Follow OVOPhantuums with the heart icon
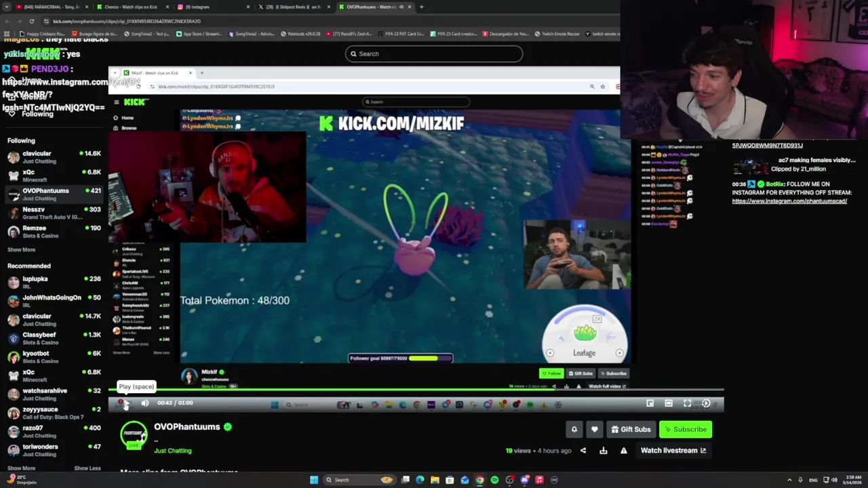The height and width of the screenshot is (488, 868). [x=594, y=429]
